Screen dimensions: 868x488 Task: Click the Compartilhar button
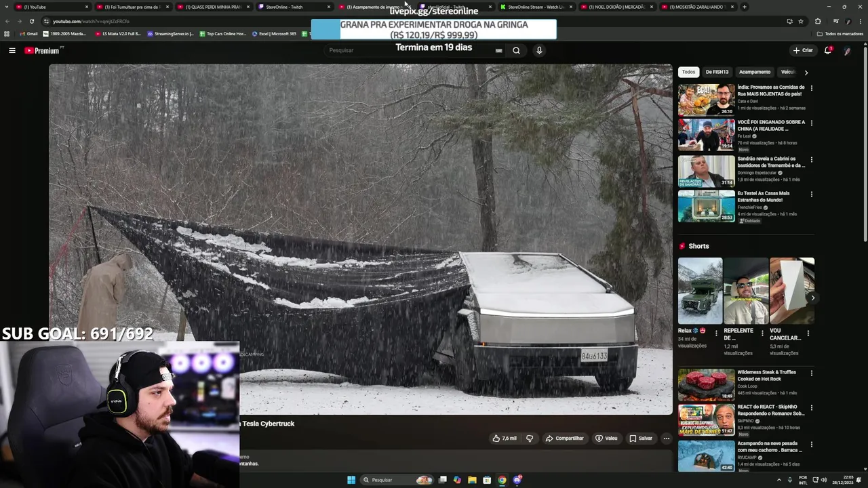[564, 439]
